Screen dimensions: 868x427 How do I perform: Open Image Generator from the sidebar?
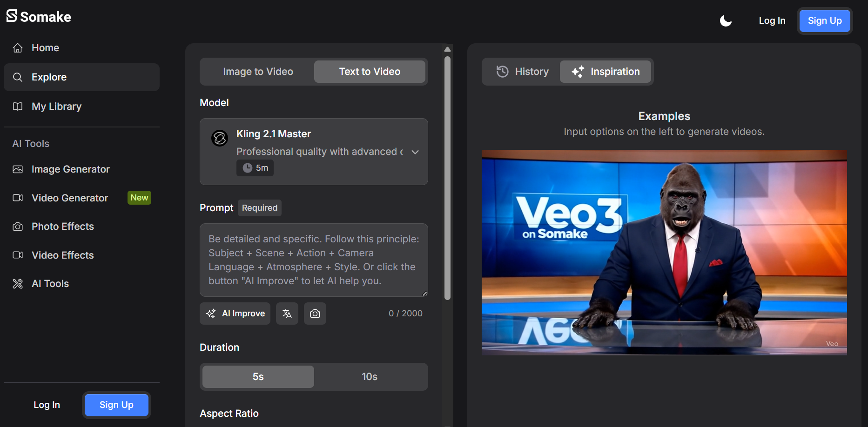[81, 169]
